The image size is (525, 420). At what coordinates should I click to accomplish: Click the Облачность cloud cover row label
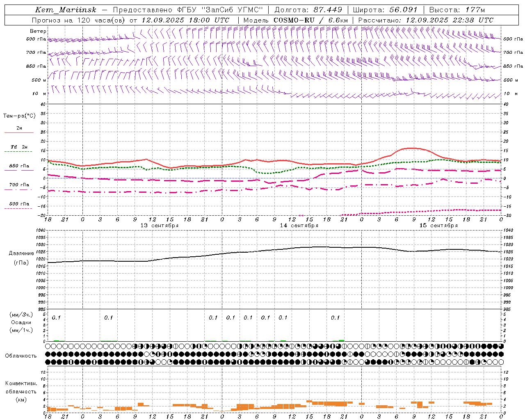tap(21, 356)
